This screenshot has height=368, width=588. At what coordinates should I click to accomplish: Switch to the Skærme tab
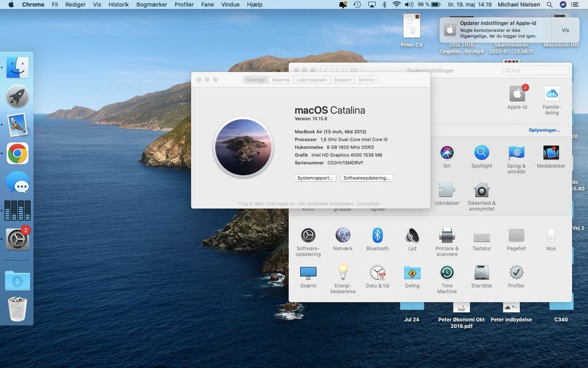(281, 80)
